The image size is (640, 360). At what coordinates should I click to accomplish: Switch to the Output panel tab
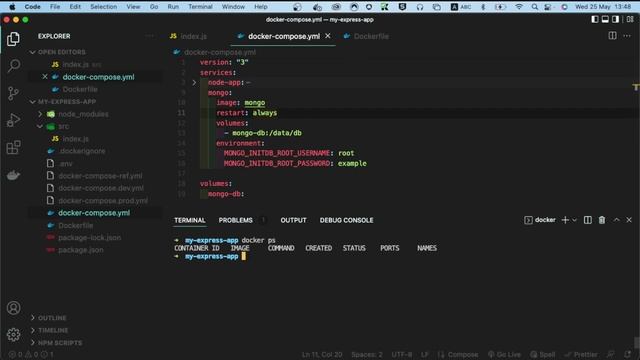pyautogui.click(x=293, y=220)
